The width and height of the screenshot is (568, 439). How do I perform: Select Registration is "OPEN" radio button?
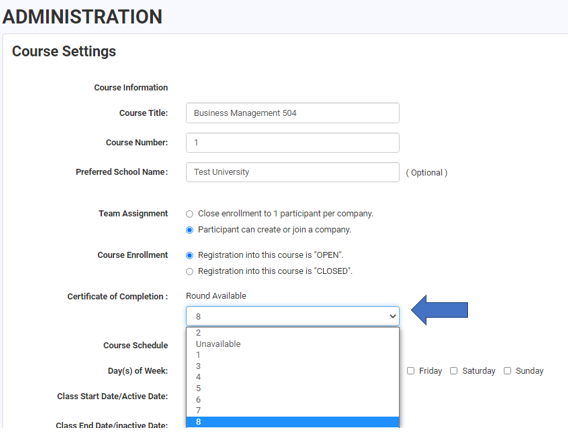click(x=189, y=255)
